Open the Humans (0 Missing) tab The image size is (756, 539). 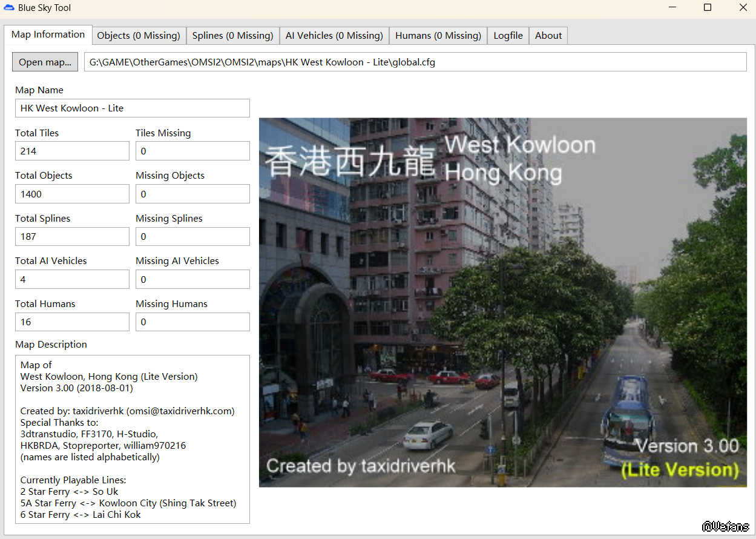(x=438, y=36)
